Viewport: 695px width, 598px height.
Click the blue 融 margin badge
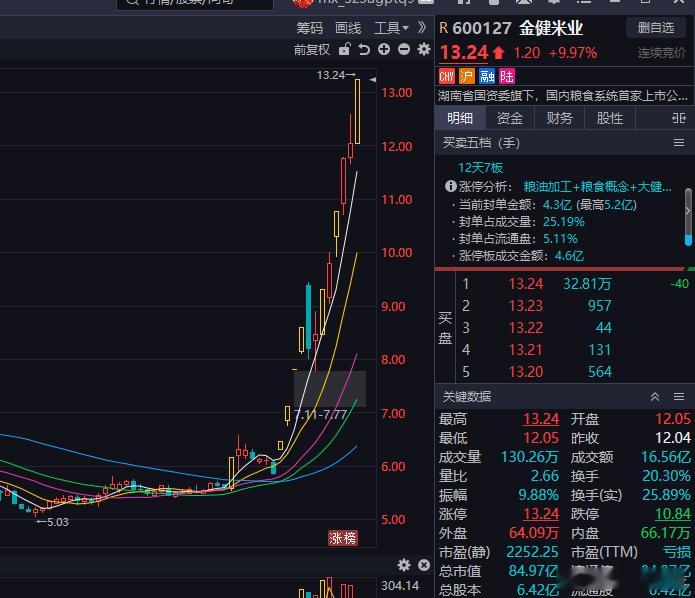(x=487, y=76)
